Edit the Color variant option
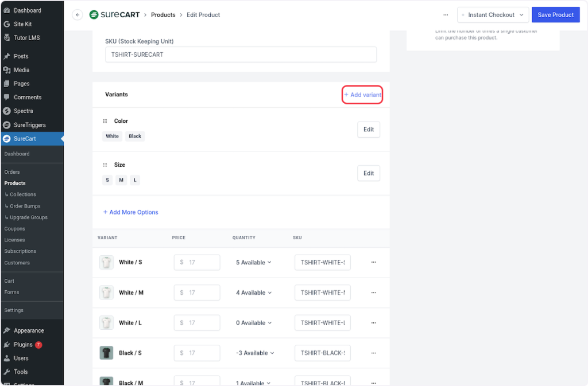Image resolution: width=588 pixels, height=386 pixels. (369, 130)
